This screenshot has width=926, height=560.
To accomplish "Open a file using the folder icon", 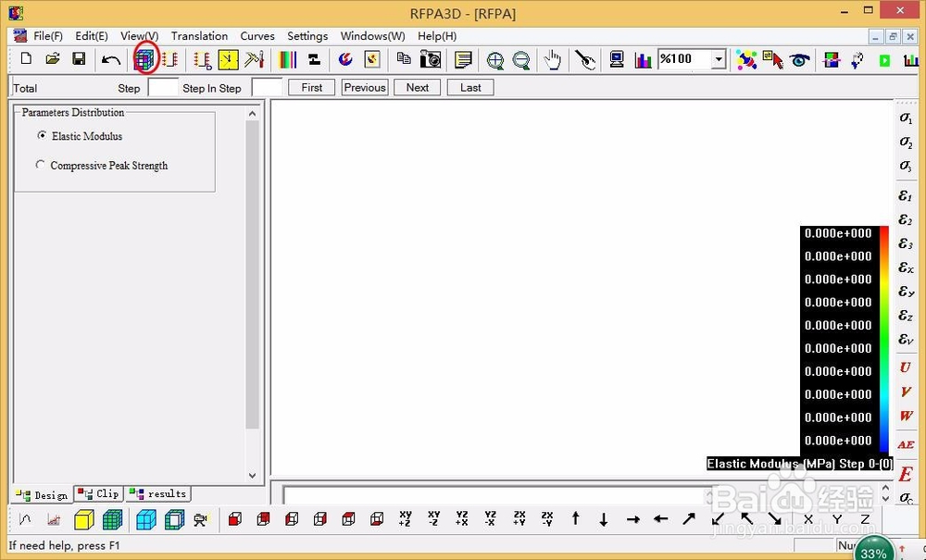I will pos(53,59).
